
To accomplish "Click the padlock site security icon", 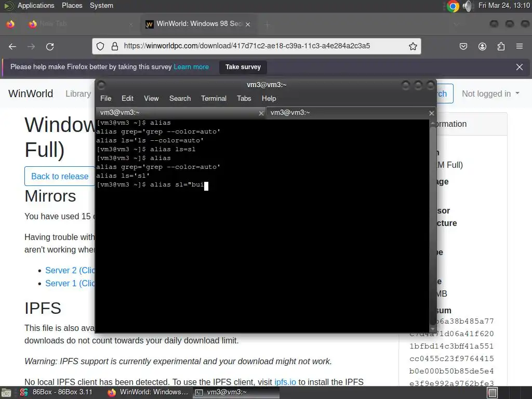I will click(115, 46).
